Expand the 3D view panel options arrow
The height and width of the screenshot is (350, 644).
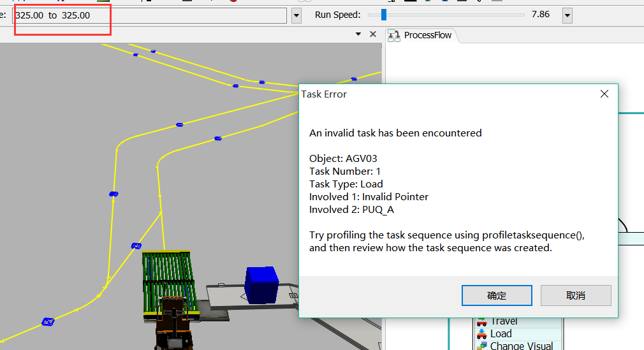(x=358, y=34)
